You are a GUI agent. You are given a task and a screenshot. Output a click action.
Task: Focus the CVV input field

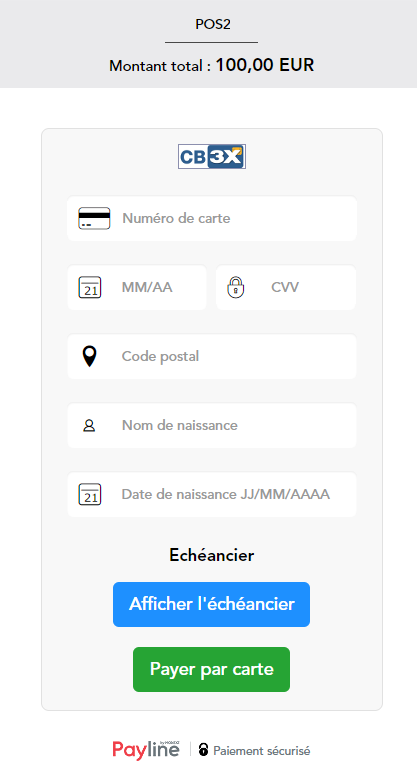click(286, 287)
